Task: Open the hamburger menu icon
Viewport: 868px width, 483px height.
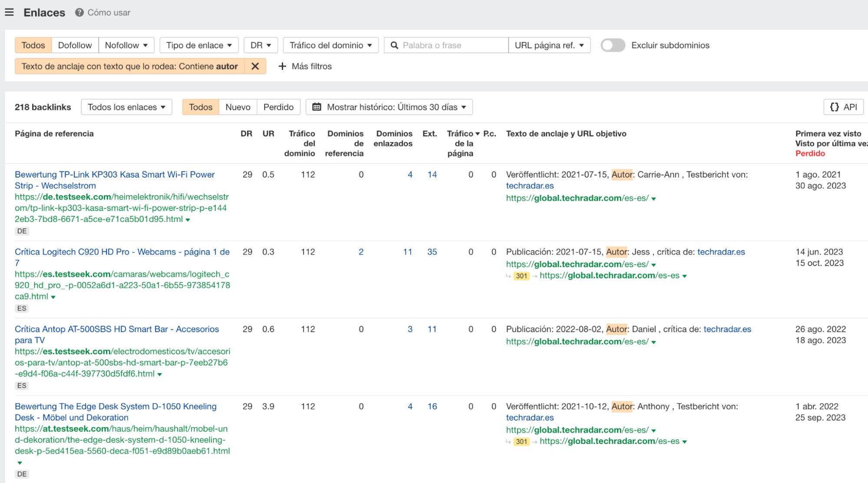Action: pos(9,12)
